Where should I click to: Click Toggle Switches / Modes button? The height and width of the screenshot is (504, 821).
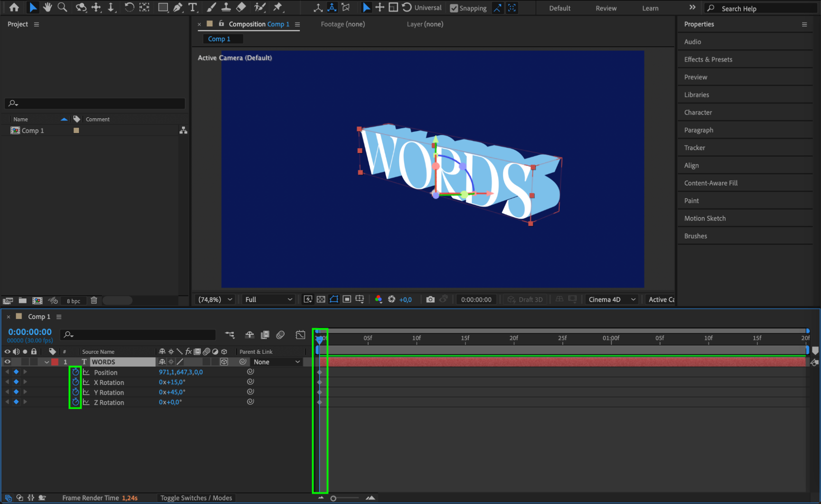pyautogui.click(x=196, y=497)
